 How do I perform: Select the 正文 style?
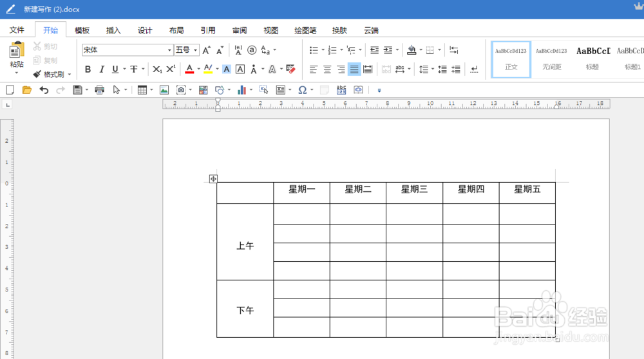tap(511, 59)
